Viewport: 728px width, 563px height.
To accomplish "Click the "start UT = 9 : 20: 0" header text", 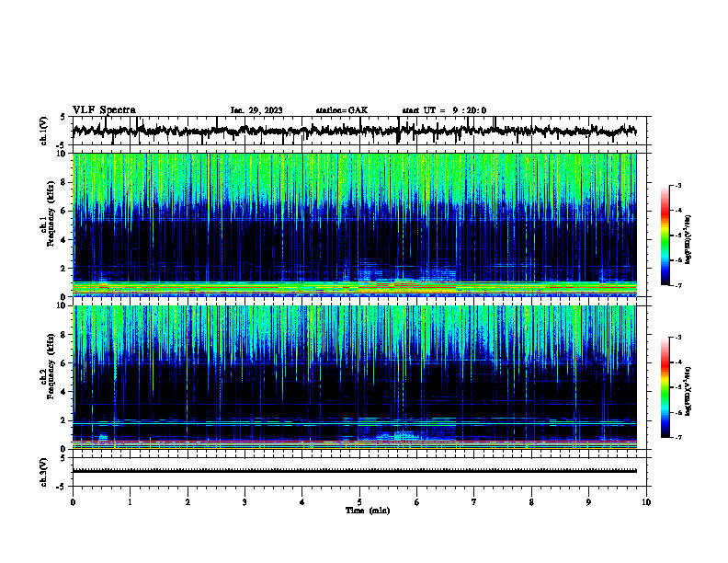I will point(444,110).
